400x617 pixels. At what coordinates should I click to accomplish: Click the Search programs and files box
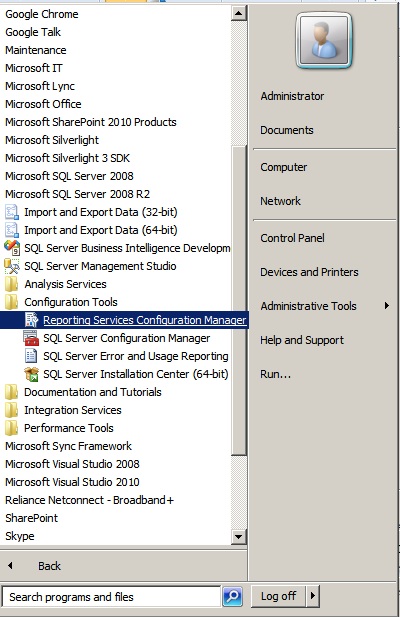[111, 597]
